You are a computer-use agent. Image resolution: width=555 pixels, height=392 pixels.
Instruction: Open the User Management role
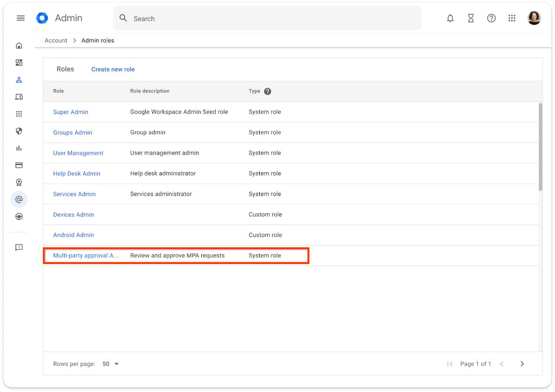point(78,153)
